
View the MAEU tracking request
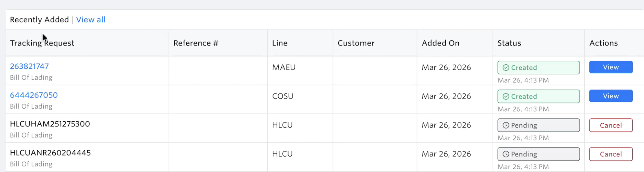point(611,67)
